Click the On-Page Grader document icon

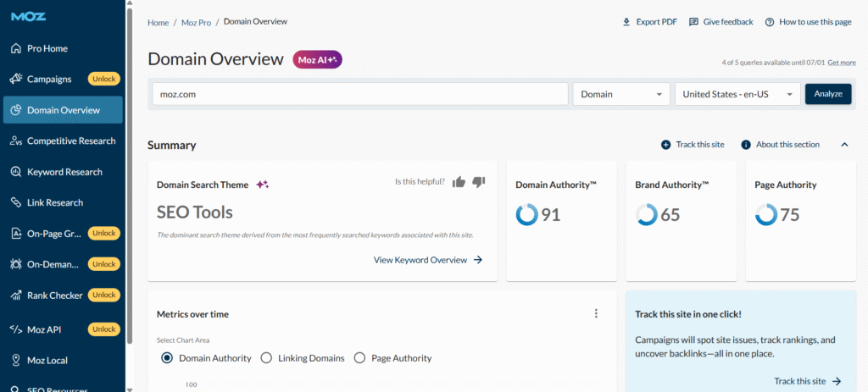16,234
